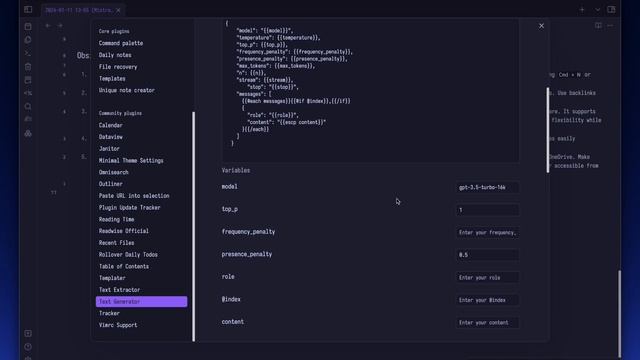Screen dimensions: 640x360
Task: Open Recent Files plugin settings
Action: point(116,243)
